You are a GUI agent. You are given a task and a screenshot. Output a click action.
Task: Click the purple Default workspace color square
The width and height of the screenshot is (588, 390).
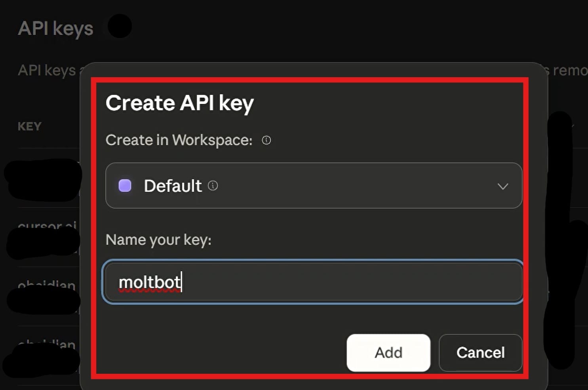(x=125, y=186)
